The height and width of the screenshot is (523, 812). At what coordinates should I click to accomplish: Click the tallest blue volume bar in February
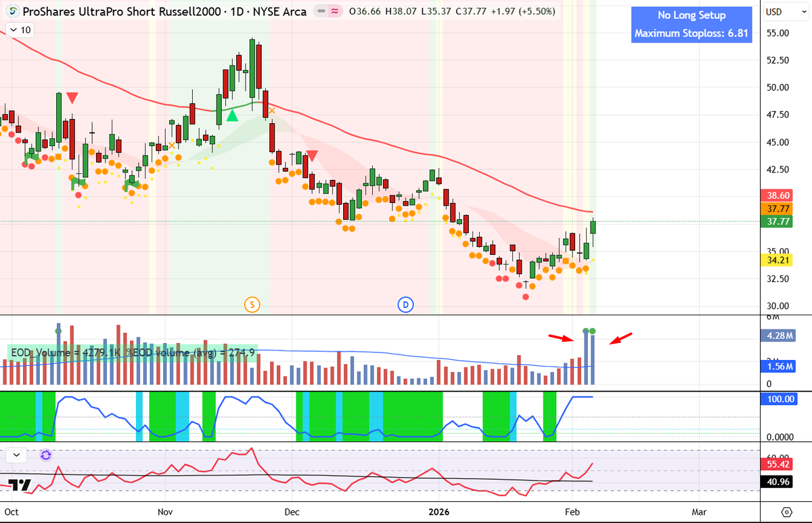pos(586,358)
